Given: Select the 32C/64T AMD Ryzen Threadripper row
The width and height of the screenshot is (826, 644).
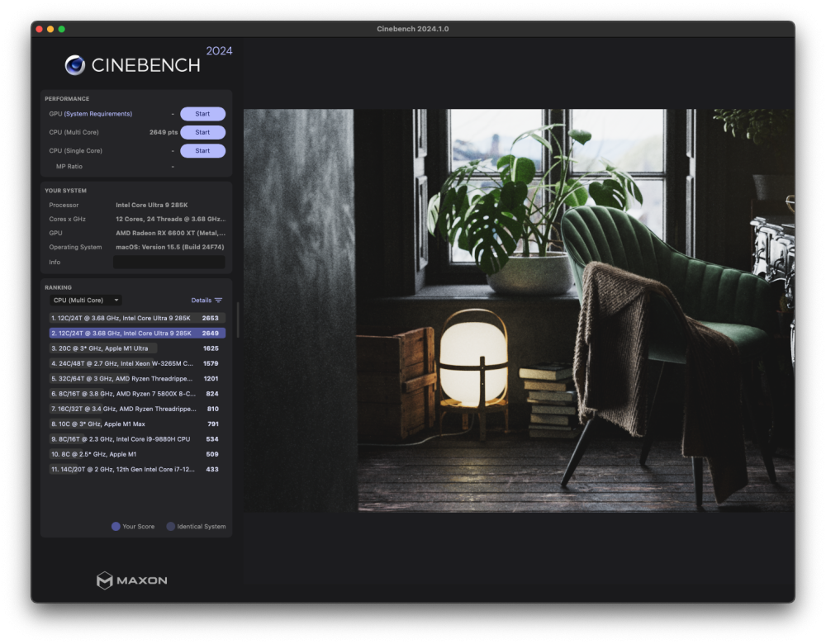Looking at the screenshot, I should (137, 379).
